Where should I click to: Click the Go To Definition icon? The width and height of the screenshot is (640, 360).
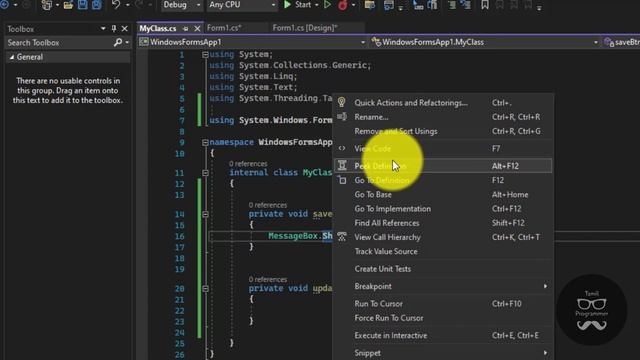tap(342, 180)
